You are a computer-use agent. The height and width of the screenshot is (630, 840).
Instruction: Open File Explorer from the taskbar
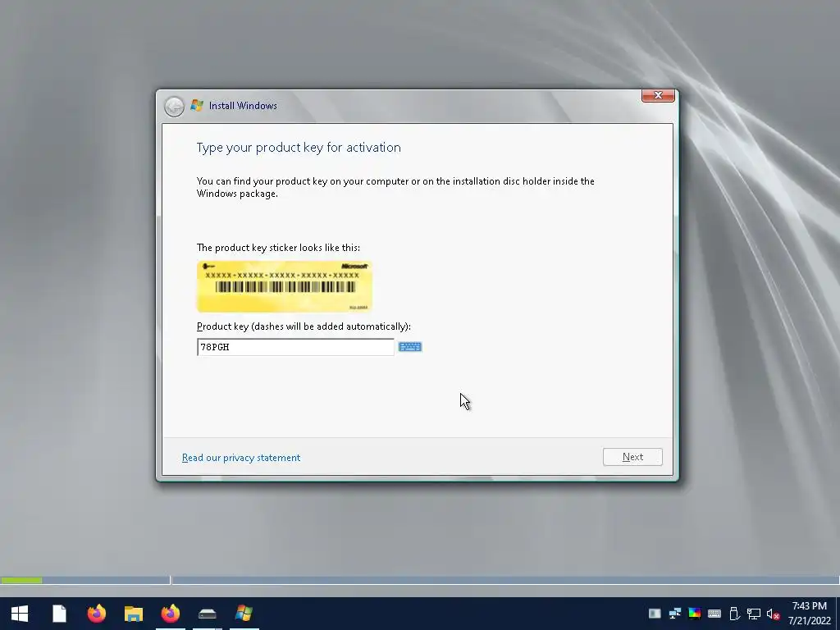click(134, 614)
